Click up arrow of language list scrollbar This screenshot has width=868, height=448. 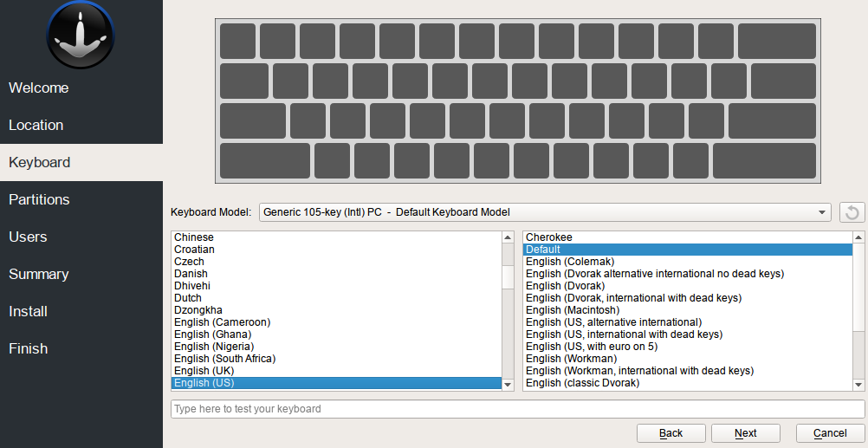point(508,237)
